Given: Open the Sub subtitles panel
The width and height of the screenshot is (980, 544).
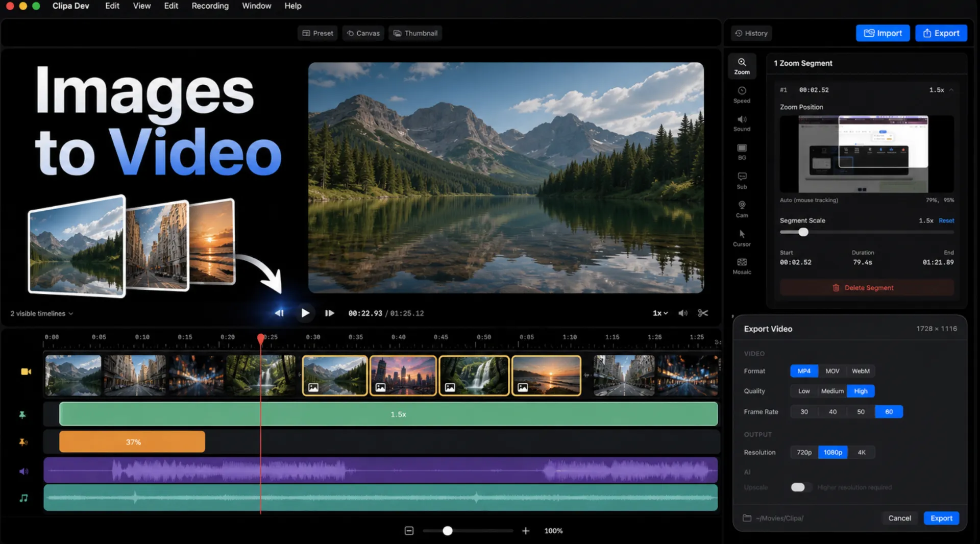Looking at the screenshot, I should 742,181.
